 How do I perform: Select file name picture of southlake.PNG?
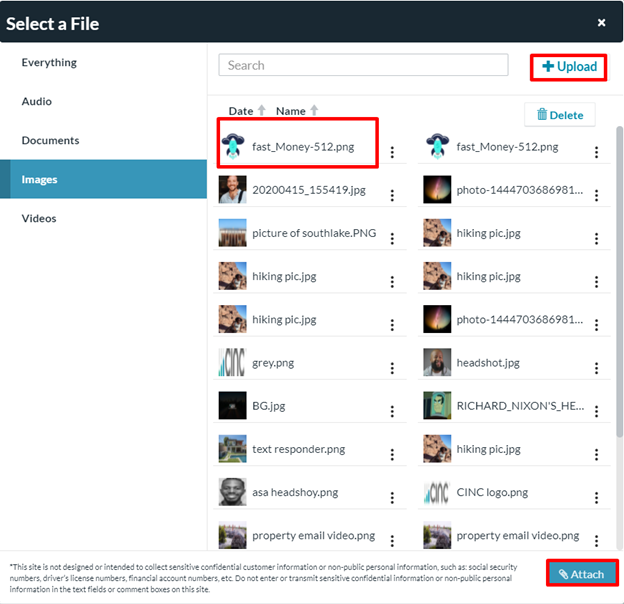pyautogui.click(x=314, y=233)
